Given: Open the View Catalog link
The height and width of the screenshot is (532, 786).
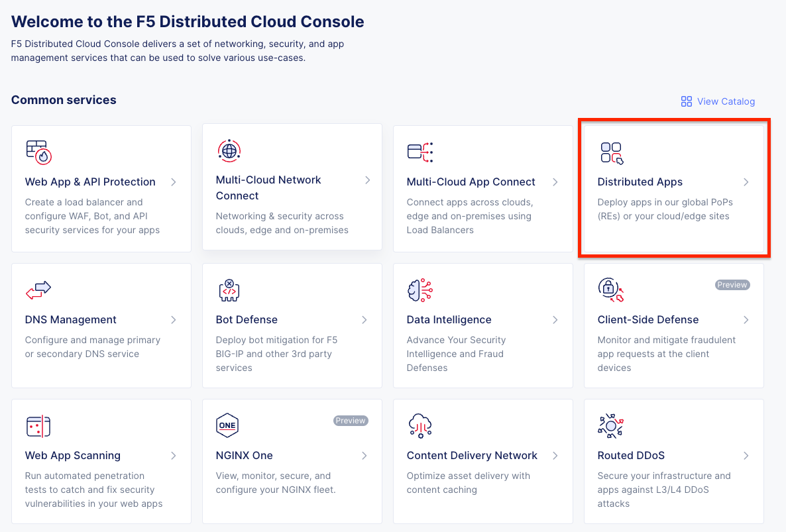Looking at the screenshot, I should click(x=726, y=101).
